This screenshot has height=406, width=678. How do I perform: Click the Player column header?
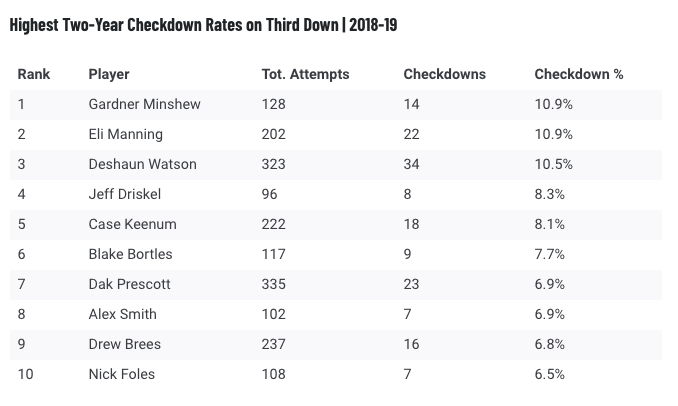109,74
